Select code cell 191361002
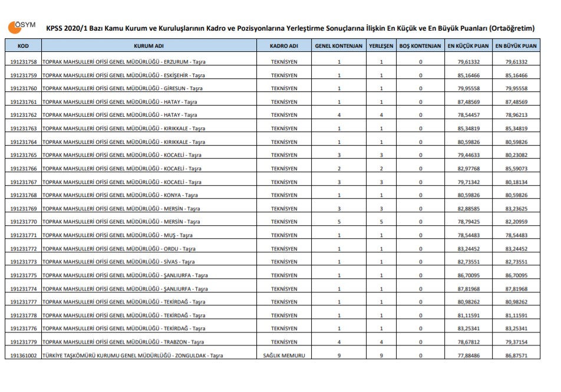Viewport: 561px width, 392px height. click(x=24, y=355)
